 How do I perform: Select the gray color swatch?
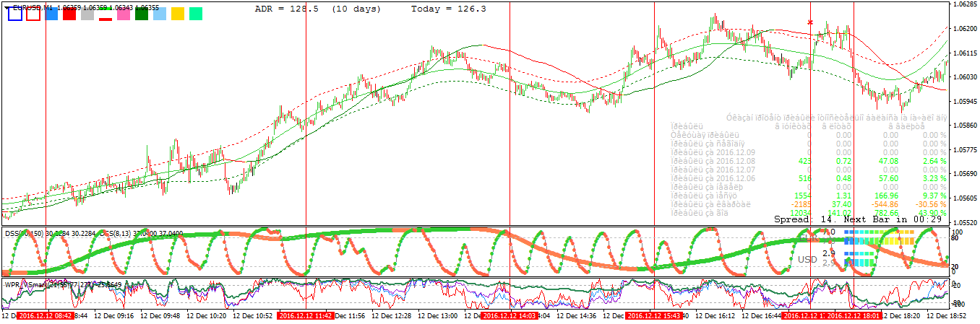point(87,14)
